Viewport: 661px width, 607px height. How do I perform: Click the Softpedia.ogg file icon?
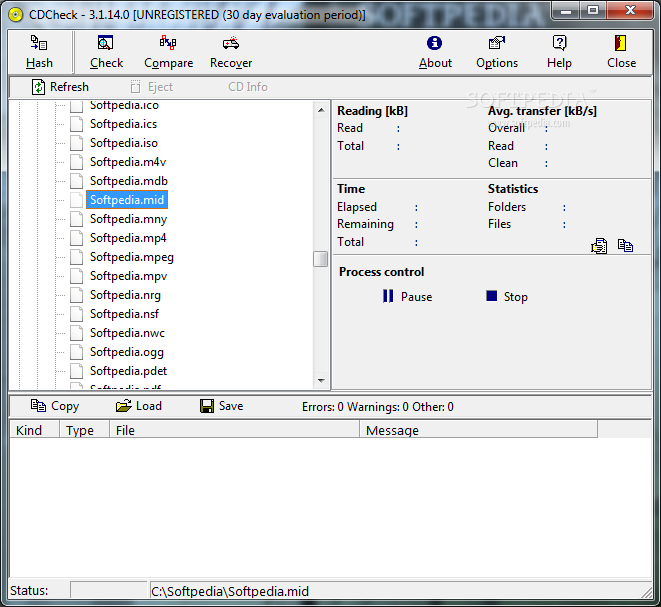click(76, 352)
